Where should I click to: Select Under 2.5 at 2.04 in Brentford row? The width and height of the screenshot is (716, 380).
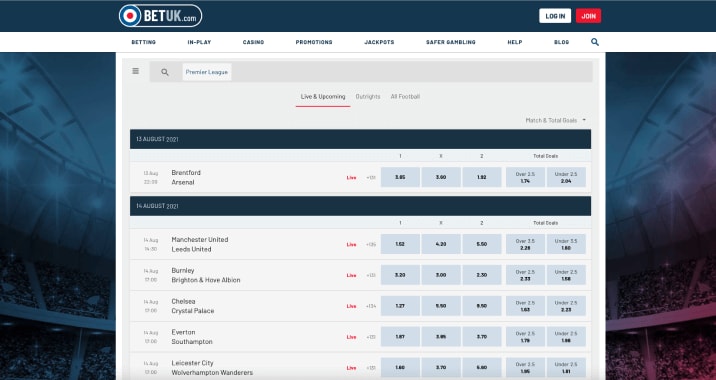pos(566,177)
